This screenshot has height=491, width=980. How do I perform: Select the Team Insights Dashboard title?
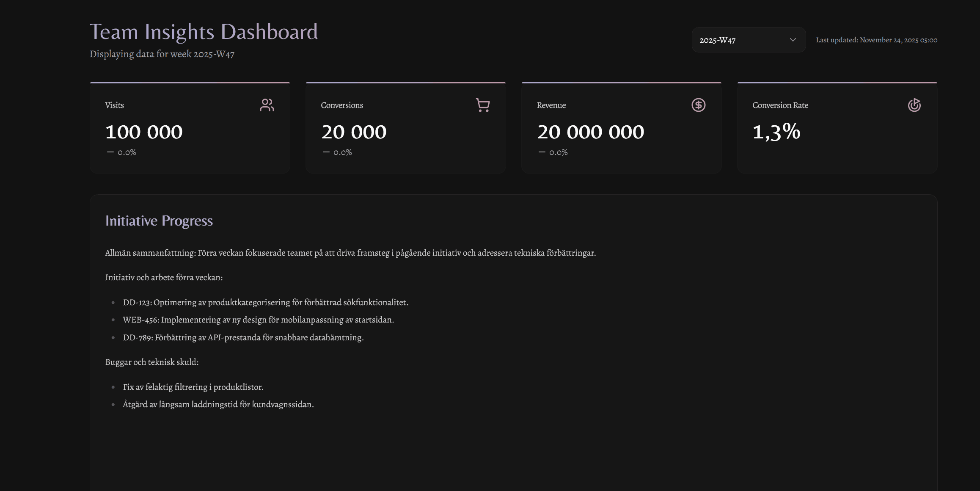click(204, 31)
